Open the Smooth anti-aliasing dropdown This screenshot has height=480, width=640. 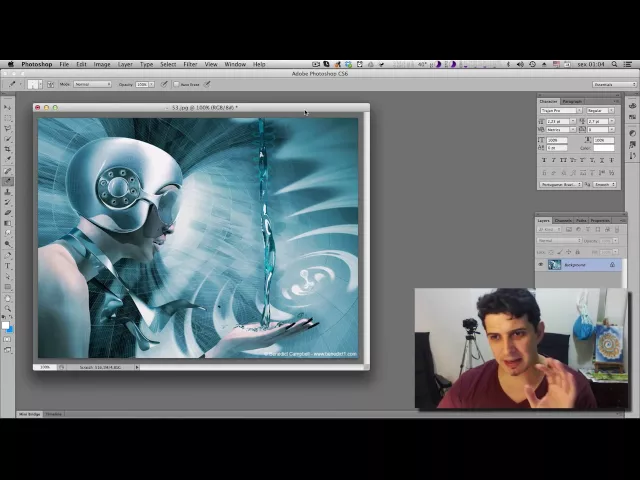coord(604,184)
